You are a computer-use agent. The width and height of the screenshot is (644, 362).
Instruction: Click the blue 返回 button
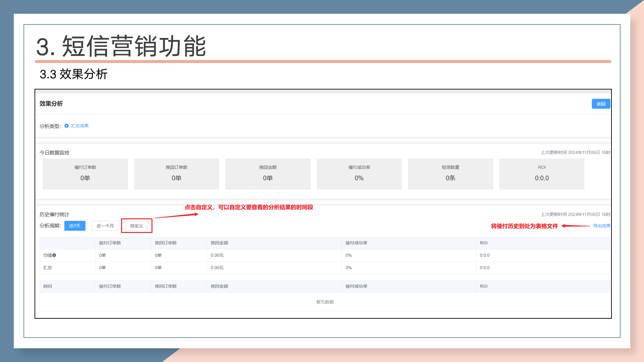[x=600, y=104]
